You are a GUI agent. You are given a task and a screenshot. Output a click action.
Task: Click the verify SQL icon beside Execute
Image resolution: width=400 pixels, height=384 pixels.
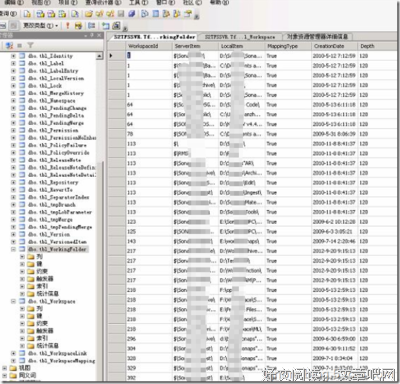78,26
